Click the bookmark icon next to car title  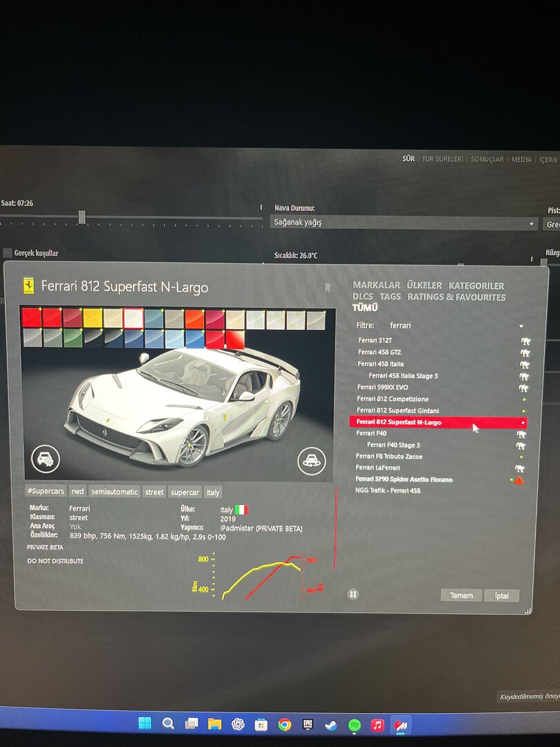328,288
